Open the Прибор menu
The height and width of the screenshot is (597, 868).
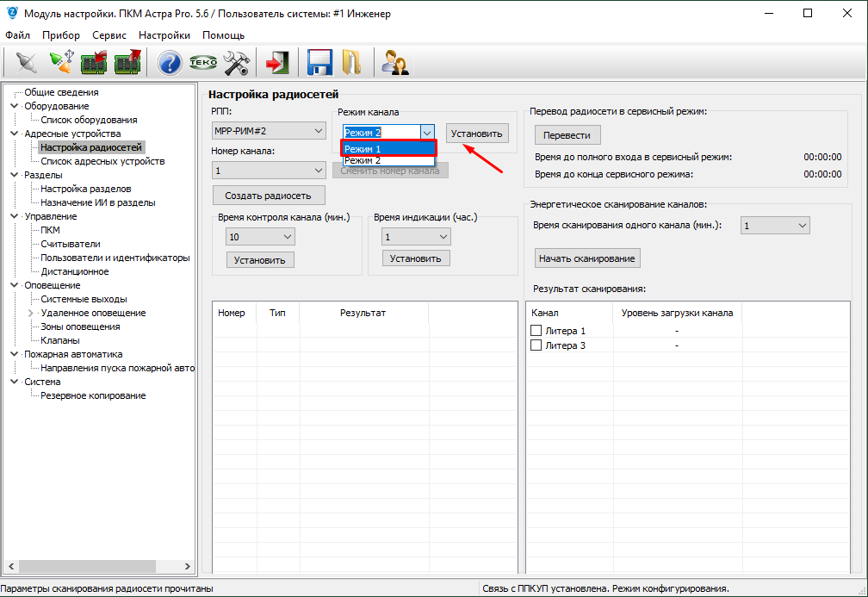coord(61,34)
